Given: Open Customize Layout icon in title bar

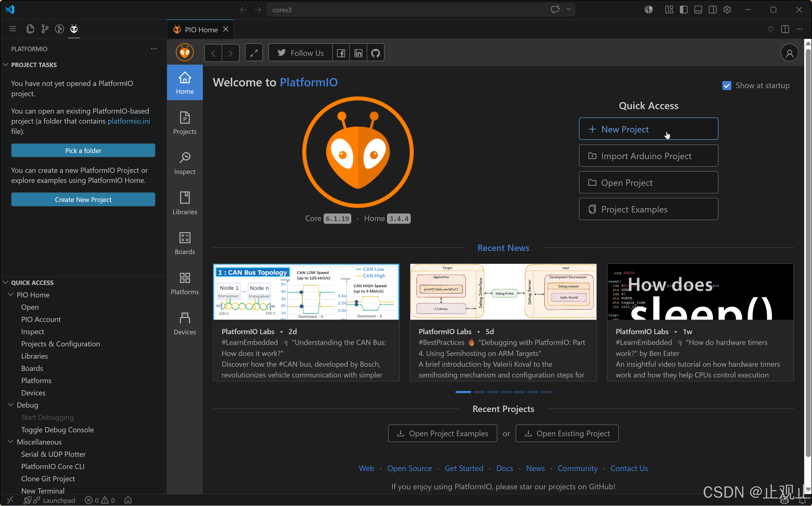Looking at the screenshot, I should click(x=669, y=10).
